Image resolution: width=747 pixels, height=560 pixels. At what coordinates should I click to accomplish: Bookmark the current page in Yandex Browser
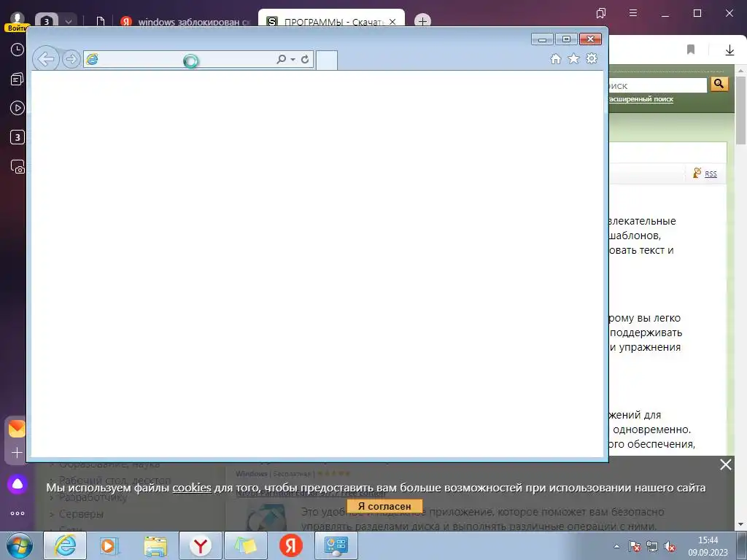[691, 50]
